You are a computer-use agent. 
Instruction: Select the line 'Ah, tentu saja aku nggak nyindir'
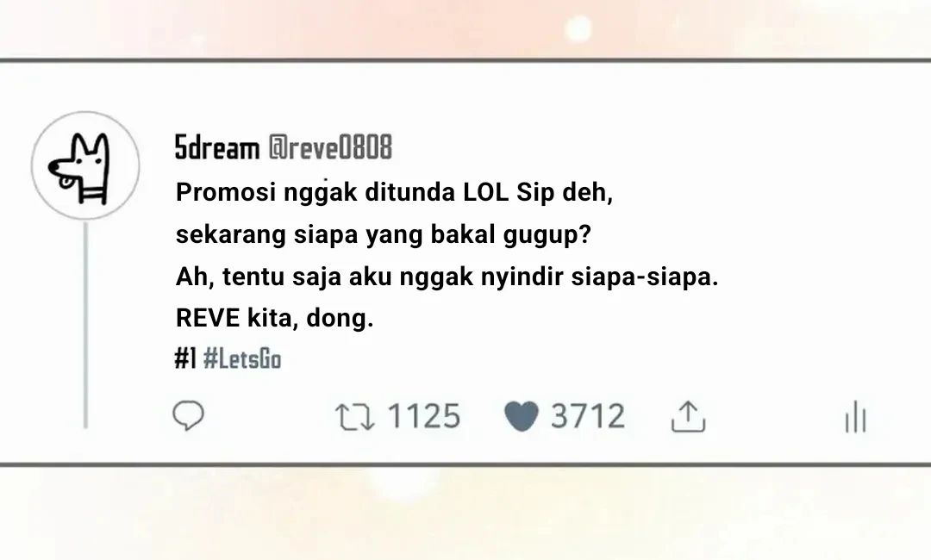[369, 277]
